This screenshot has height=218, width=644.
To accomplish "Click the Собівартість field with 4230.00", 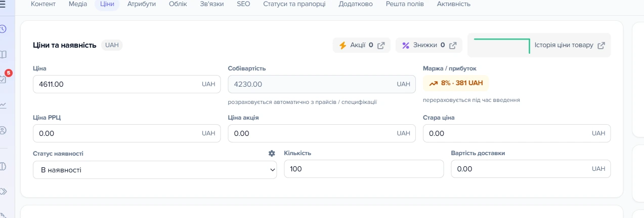I will point(322,84).
